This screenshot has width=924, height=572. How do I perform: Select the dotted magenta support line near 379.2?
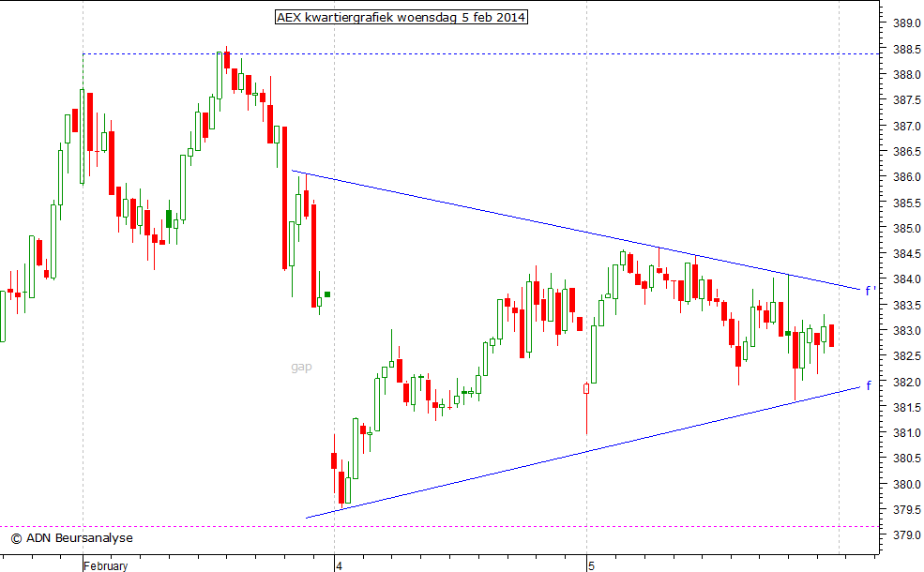pos(440,527)
